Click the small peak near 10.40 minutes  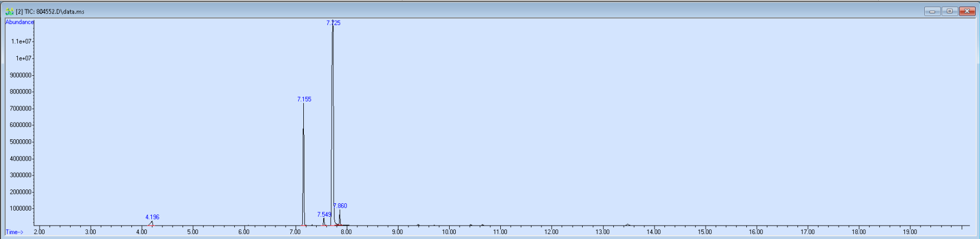[x=470, y=225]
